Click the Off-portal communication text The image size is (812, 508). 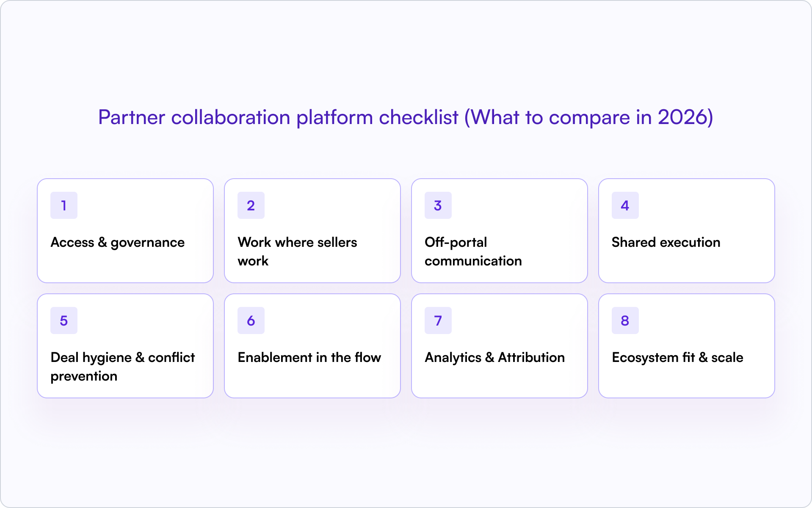(x=473, y=251)
